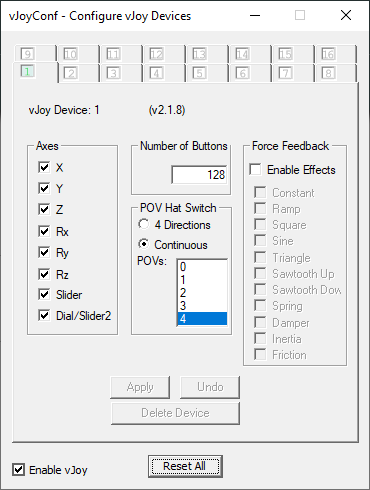Image resolution: width=370 pixels, height=490 pixels.
Task: Go to device tab 12
Action: (164, 54)
